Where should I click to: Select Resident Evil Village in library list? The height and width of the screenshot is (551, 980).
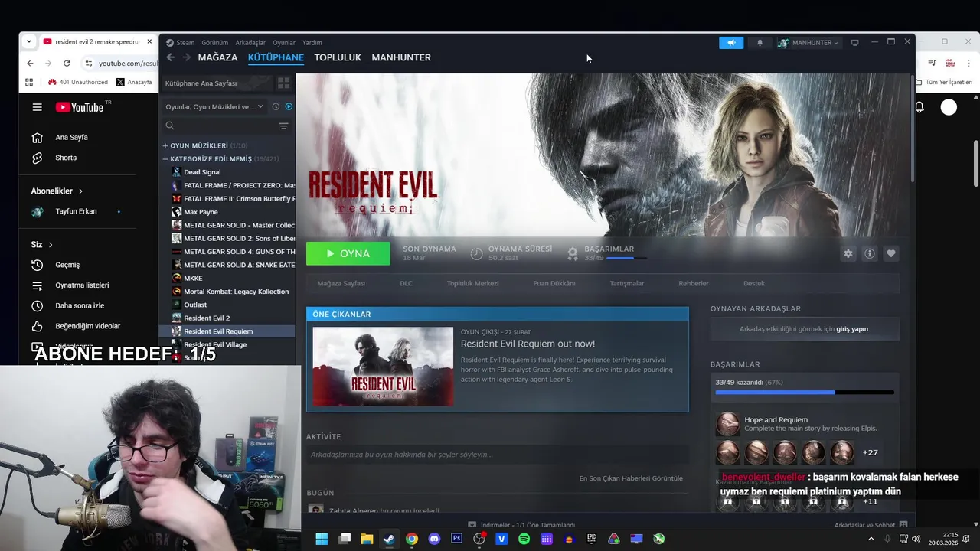pyautogui.click(x=215, y=344)
